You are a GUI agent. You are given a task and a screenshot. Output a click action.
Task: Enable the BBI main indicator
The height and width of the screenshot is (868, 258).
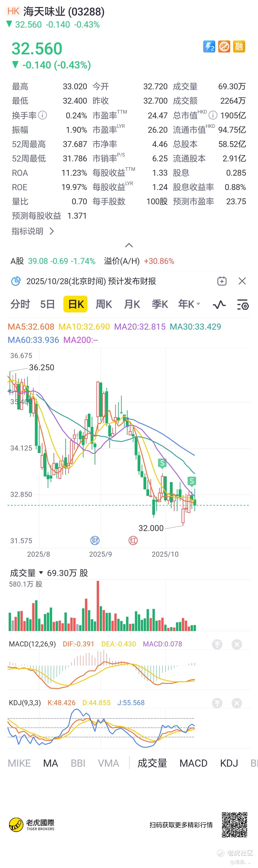78,763
